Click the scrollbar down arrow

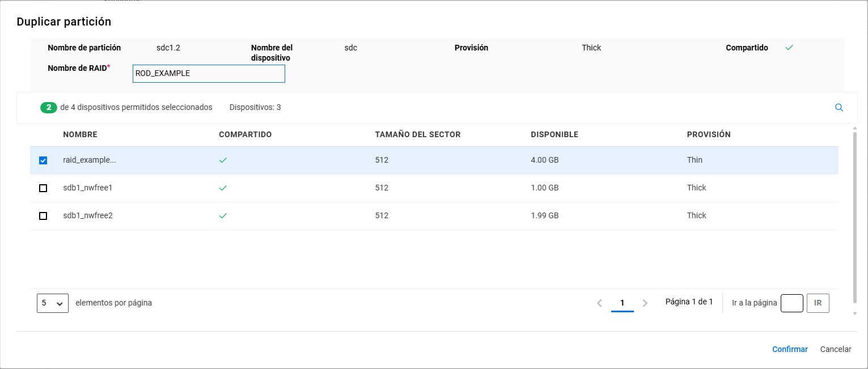(x=854, y=313)
